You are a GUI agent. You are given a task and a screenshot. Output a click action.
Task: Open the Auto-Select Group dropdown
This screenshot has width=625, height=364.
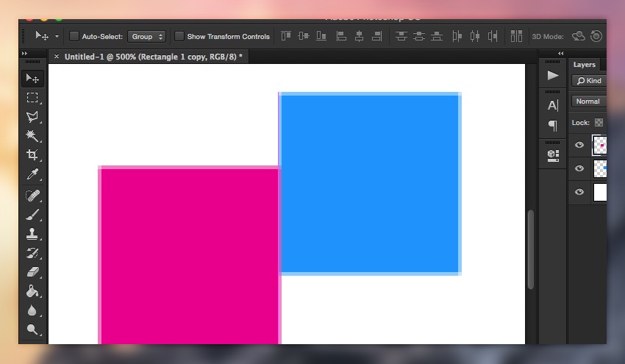(x=146, y=36)
